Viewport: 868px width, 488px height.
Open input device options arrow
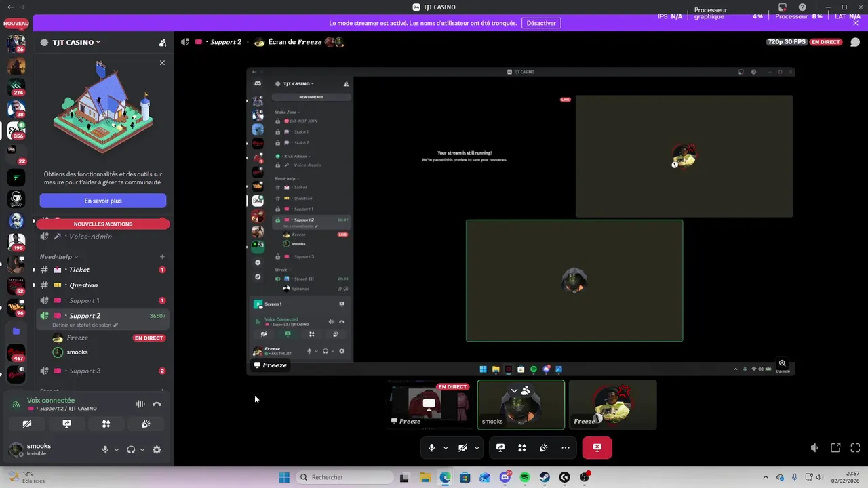click(x=116, y=449)
